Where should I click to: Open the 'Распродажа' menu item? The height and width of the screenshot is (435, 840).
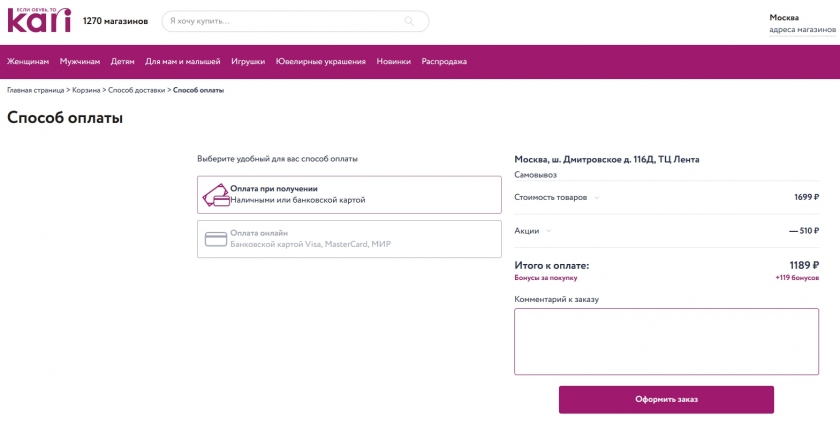pos(444,62)
